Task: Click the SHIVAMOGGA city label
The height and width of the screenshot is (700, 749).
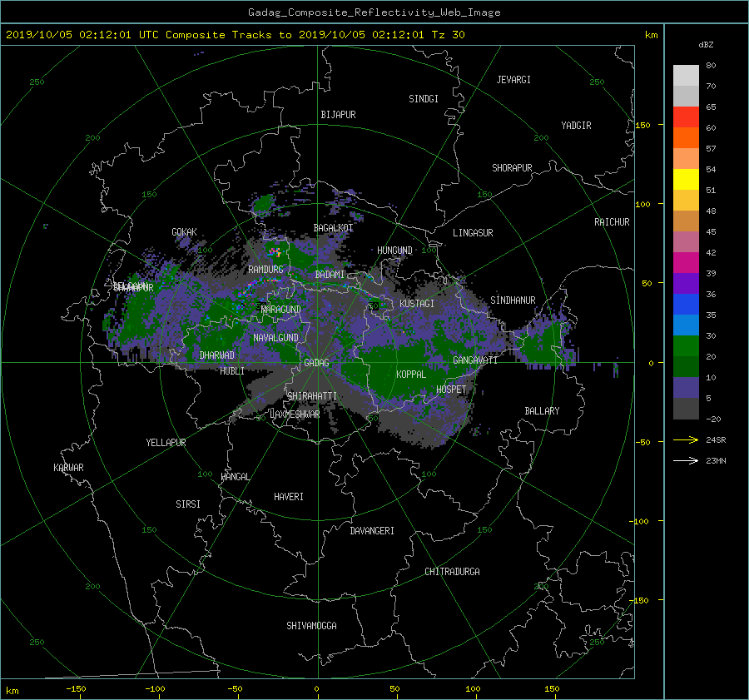Action: click(x=311, y=626)
